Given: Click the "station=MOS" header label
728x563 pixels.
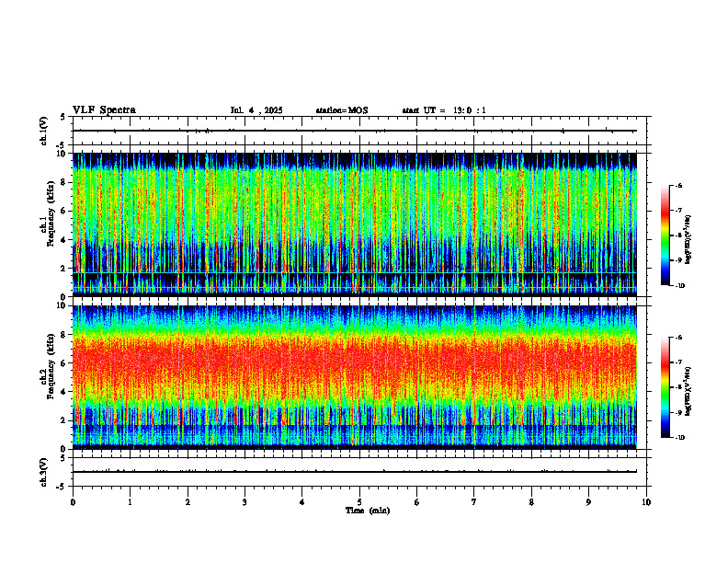Looking at the screenshot, I should 342,110.
